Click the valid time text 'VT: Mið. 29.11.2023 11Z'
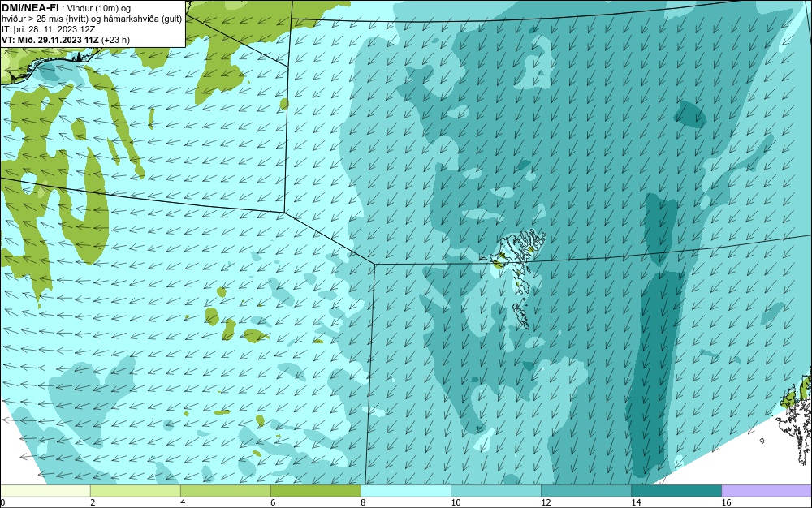The width and height of the screenshot is (812, 508). point(50,40)
